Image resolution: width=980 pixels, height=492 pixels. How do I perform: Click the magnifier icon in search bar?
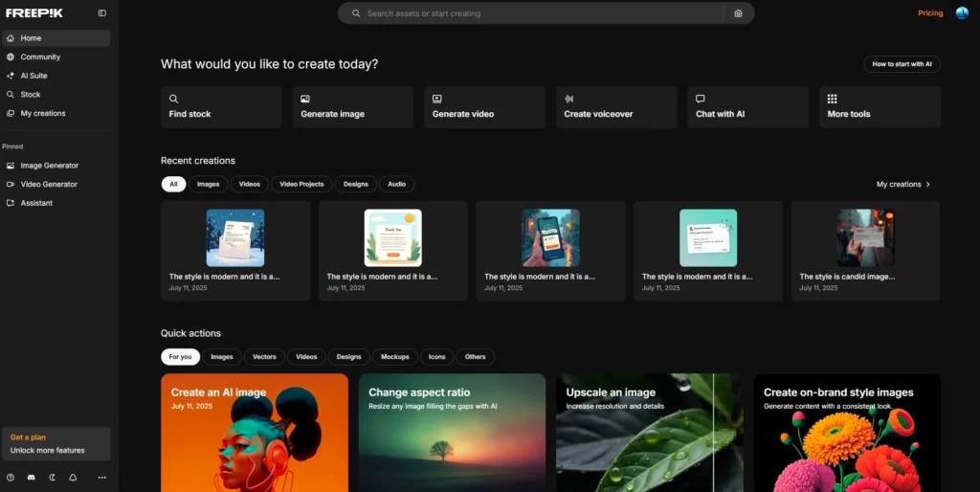click(x=356, y=13)
